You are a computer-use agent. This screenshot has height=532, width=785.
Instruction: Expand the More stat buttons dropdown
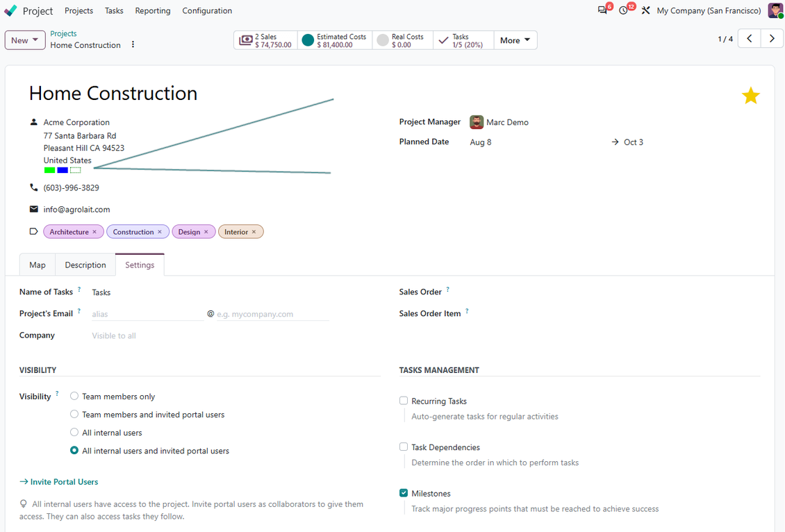click(515, 40)
